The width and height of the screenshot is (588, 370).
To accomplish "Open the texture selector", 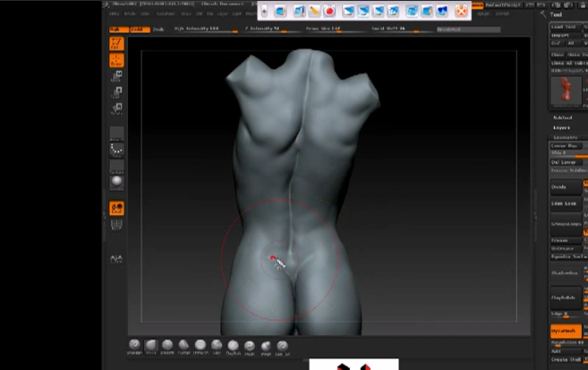I will point(116,167).
